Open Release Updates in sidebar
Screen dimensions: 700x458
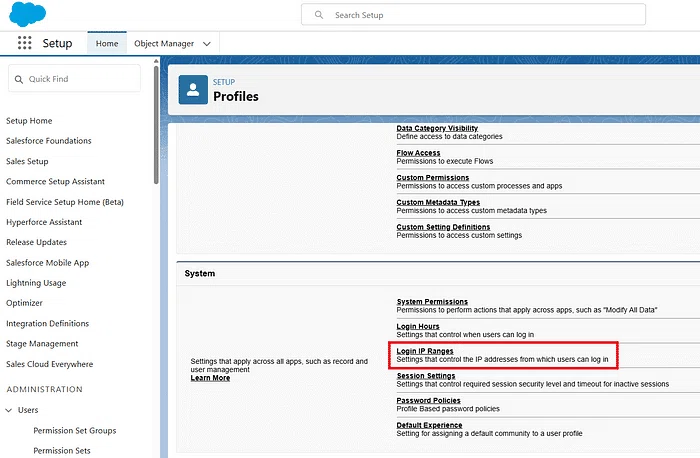(x=37, y=242)
